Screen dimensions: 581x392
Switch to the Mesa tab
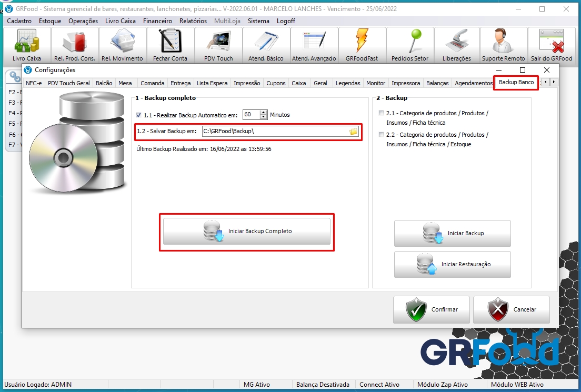(x=125, y=83)
